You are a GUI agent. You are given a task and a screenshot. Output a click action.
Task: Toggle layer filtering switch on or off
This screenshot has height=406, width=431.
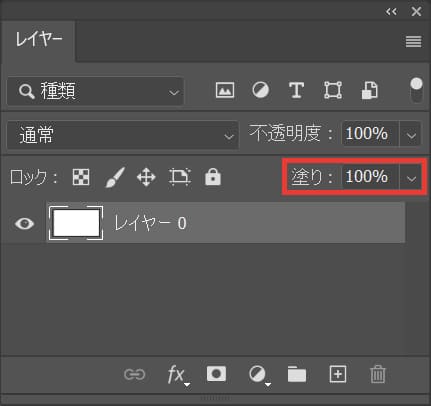pos(416,90)
